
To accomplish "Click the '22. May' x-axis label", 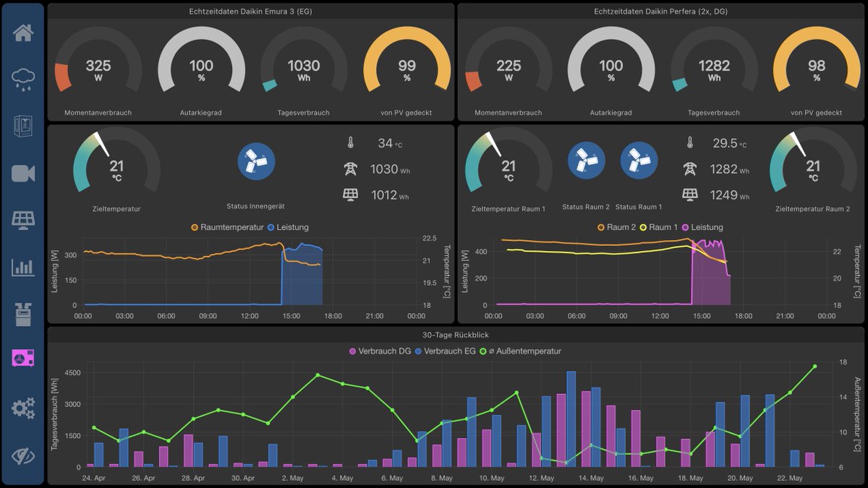I will (x=790, y=479).
